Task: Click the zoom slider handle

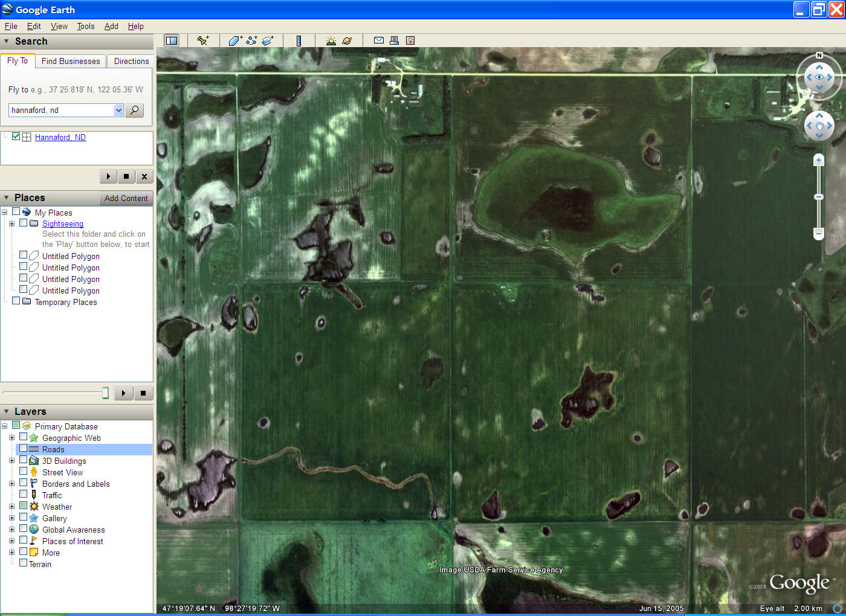Action: pos(819,197)
